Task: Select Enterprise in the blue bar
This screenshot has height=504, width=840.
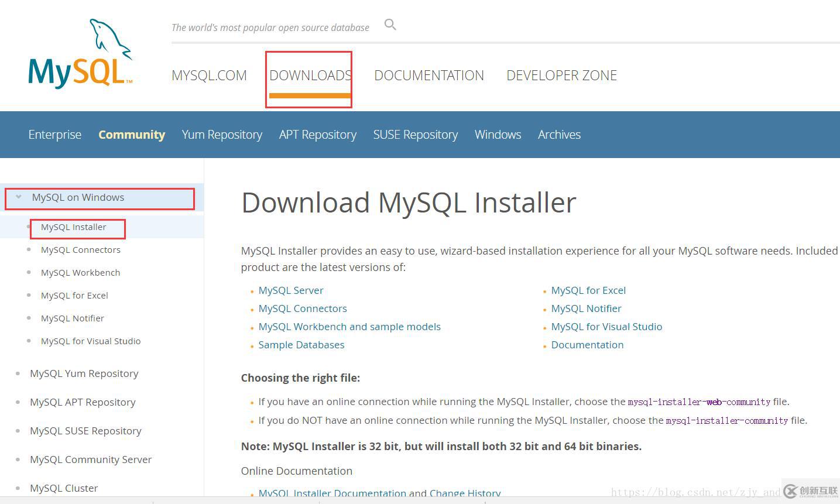Action: coord(55,135)
